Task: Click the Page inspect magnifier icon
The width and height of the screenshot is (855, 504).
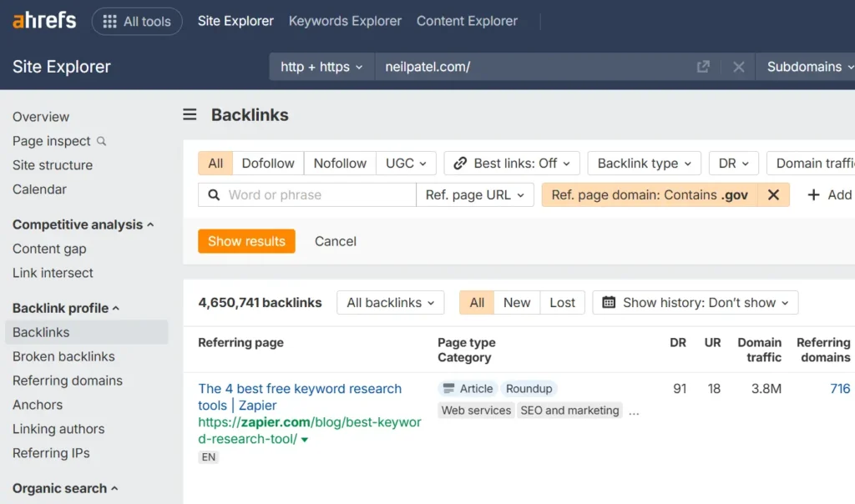Action: tap(101, 141)
